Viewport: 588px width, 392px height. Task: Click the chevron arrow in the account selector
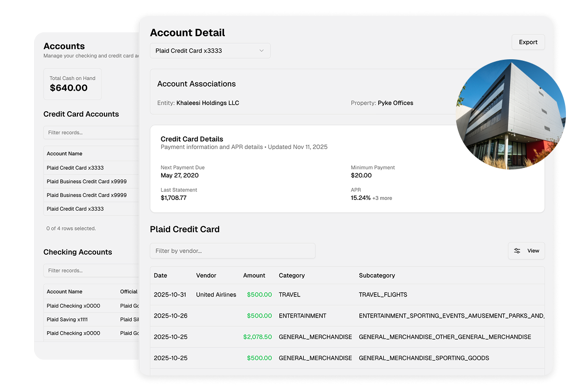pyautogui.click(x=262, y=51)
